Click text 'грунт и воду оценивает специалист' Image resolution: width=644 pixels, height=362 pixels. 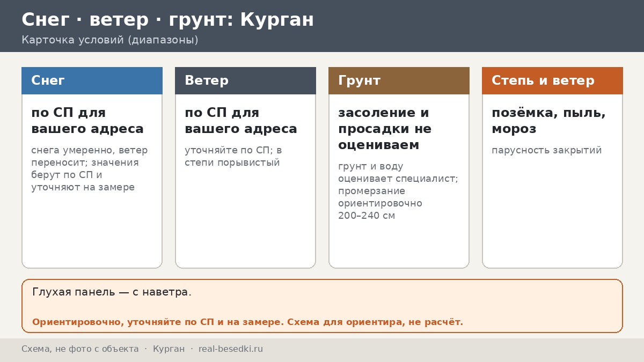[x=398, y=173]
